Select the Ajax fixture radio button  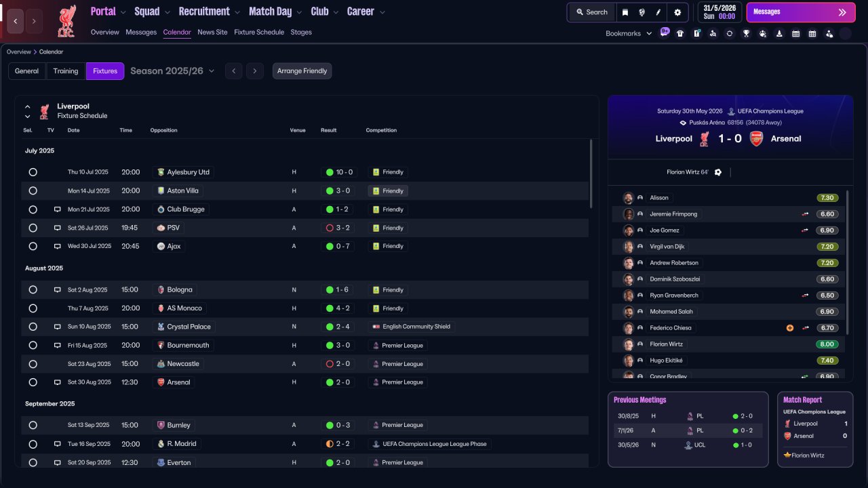pos(33,247)
